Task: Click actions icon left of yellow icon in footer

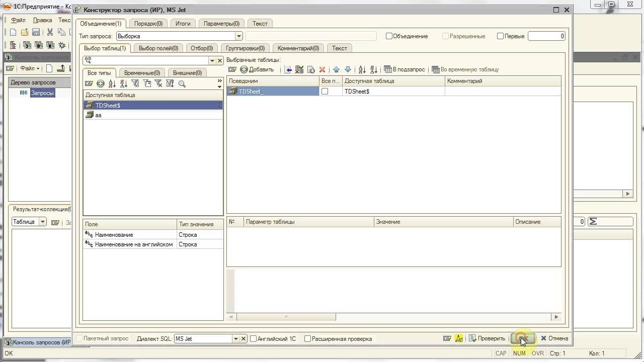Action: click(x=447, y=338)
